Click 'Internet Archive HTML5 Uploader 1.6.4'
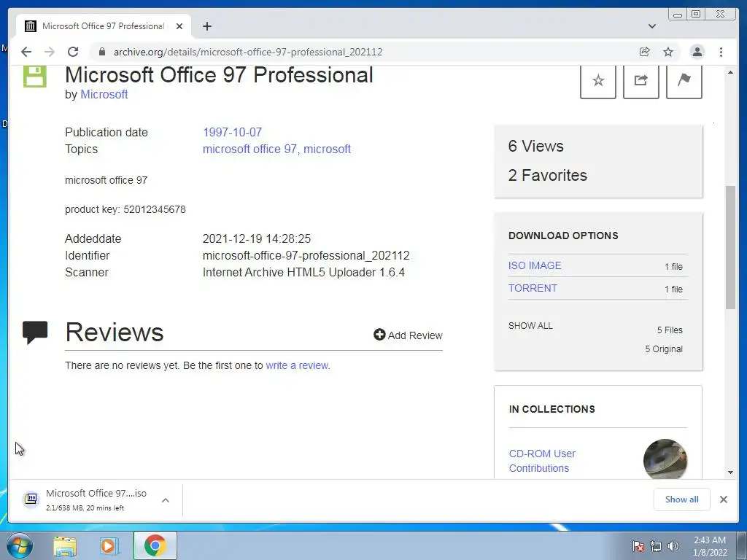This screenshot has width=747, height=560. click(x=303, y=272)
